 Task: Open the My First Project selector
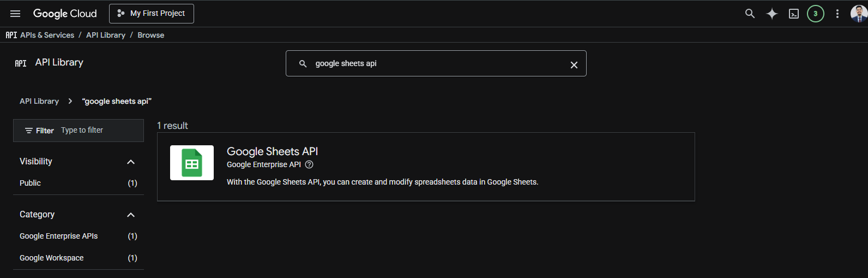[x=152, y=14]
